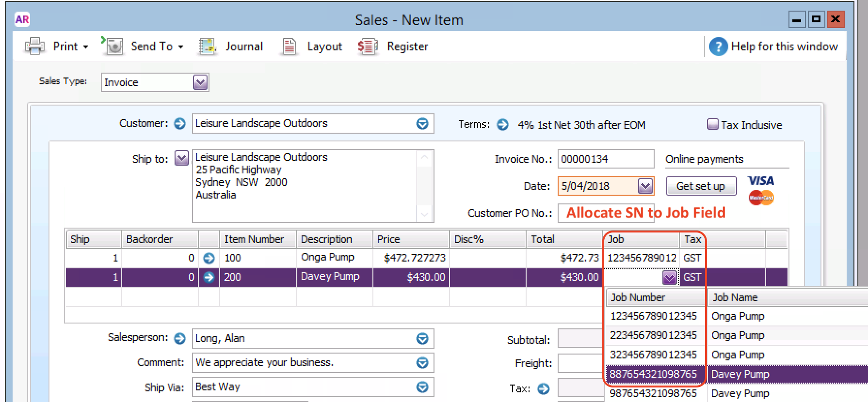Screen dimensions: 868x402
Task: Click the Terms zoom arrow icon
Action: pos(503,125)
